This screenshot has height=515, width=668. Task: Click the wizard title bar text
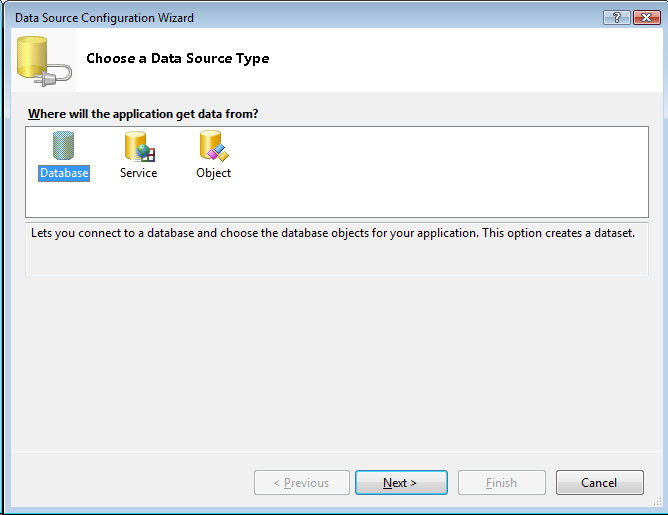pos(104,18)
